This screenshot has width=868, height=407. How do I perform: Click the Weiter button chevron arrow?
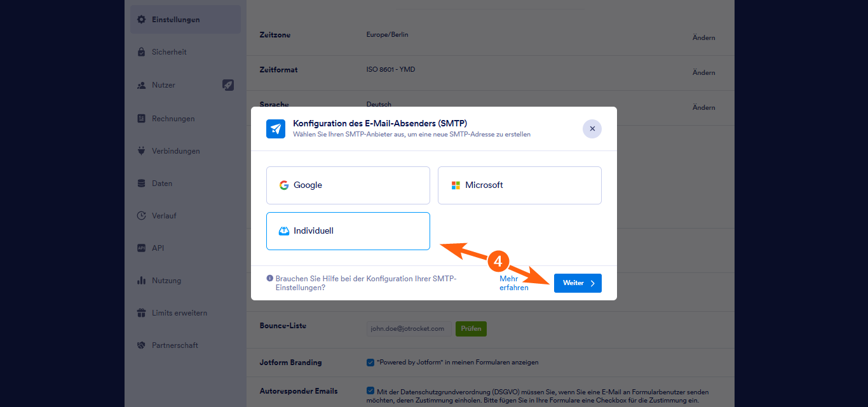pos(592,283)
